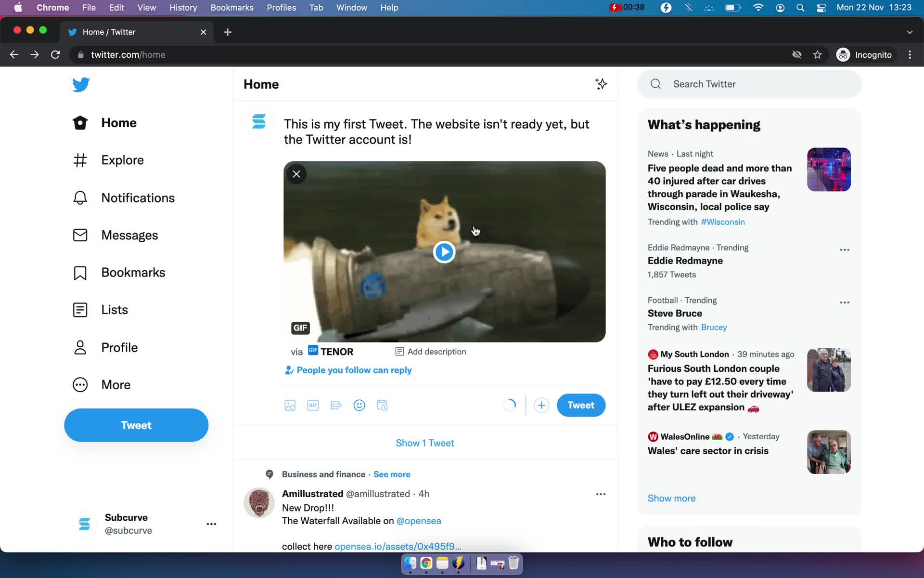
Task: Open Profile in sidebar
Action: [x=105, y=347]
